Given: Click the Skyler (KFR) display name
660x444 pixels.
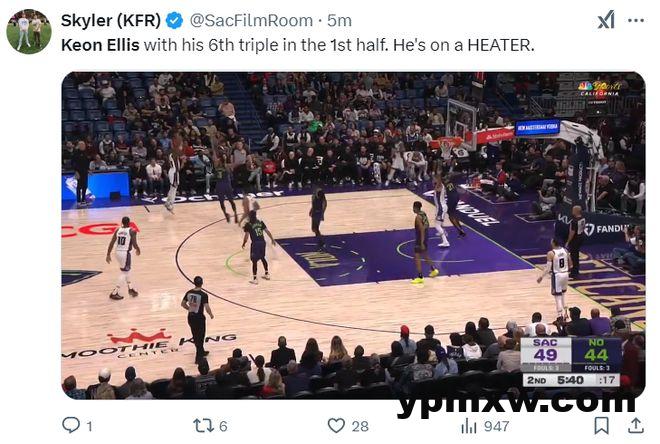Looking at the screenshot, I should pos(111,20).
